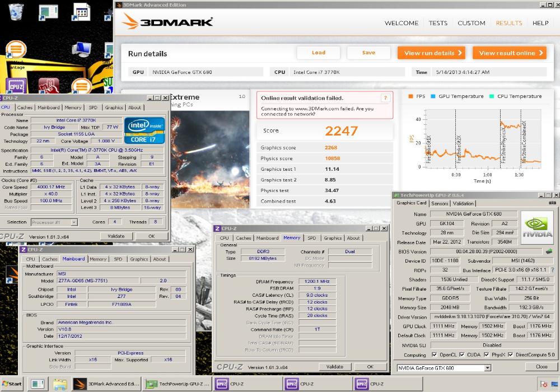Image resolution: width=560 pixels, height=392 pixels.
Task: Go to the RESULTS tab in 3DMark
Action: [x=509, y=23]
